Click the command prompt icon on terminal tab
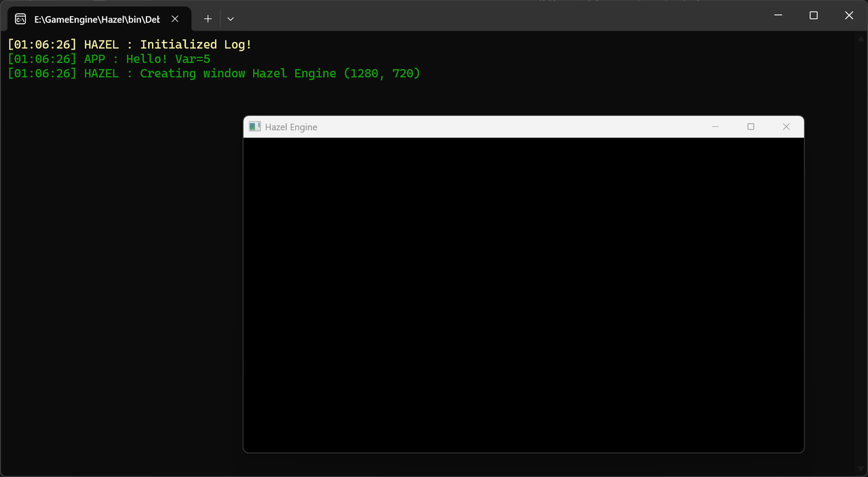868x477 pixels. pos(20,19)
